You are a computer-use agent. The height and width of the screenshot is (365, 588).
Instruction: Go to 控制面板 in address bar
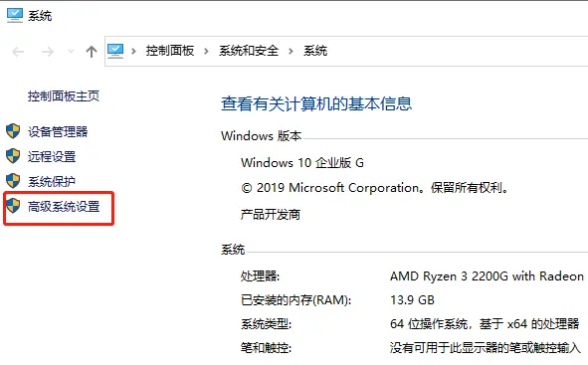[x=170, y=51]
